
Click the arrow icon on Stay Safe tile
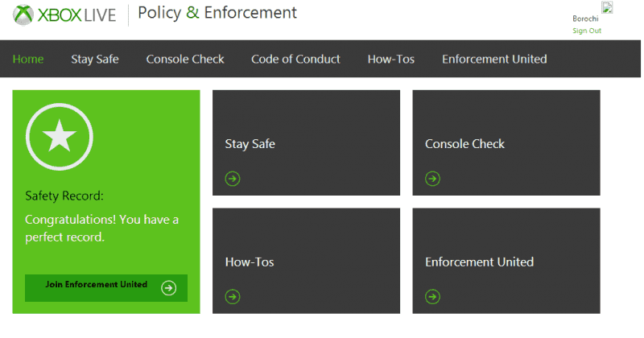[233, 179]
